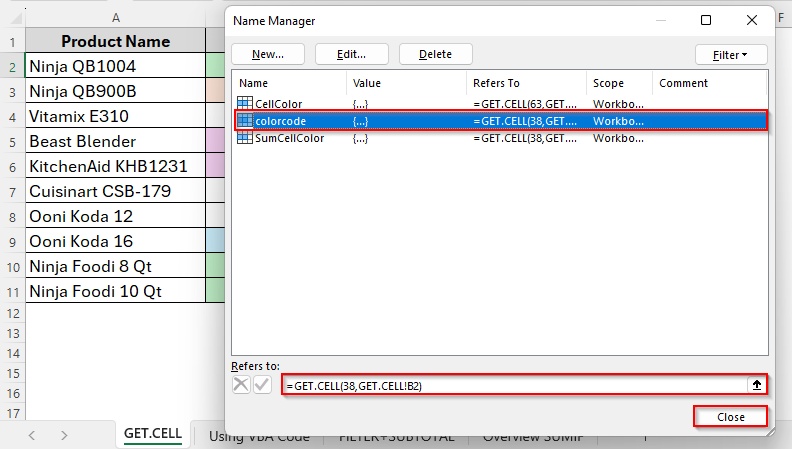Click the SumCellColor name icon
The height and width of the screenshot is (449, 792).
click(245, 138)
